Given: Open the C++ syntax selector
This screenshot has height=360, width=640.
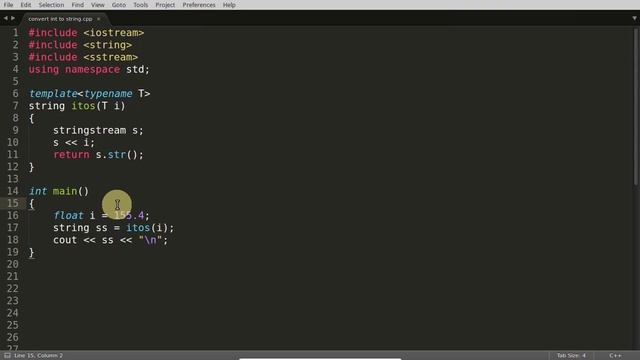Looking at the screenshot, I should [615, 356].
